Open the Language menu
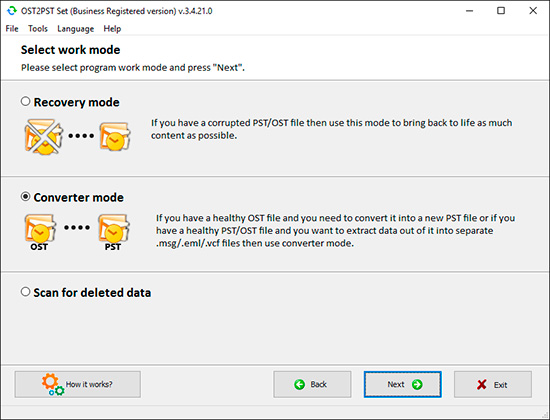This screenshot has height=420, width=550. [75, 29]
